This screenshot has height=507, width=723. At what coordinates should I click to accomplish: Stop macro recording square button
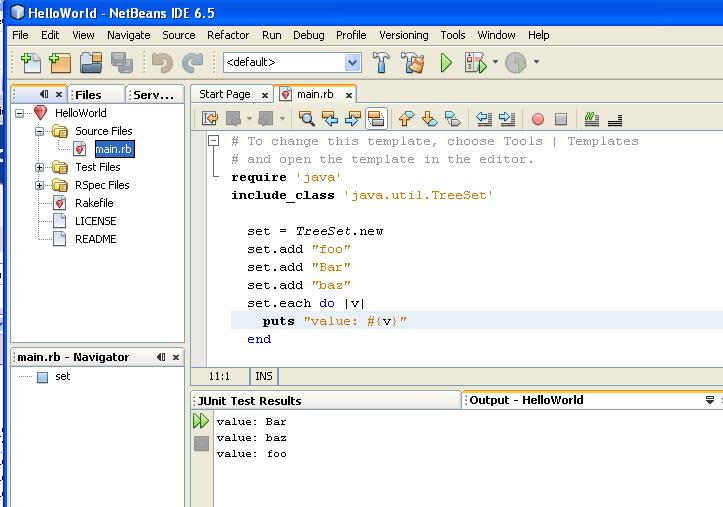point(561,119)
